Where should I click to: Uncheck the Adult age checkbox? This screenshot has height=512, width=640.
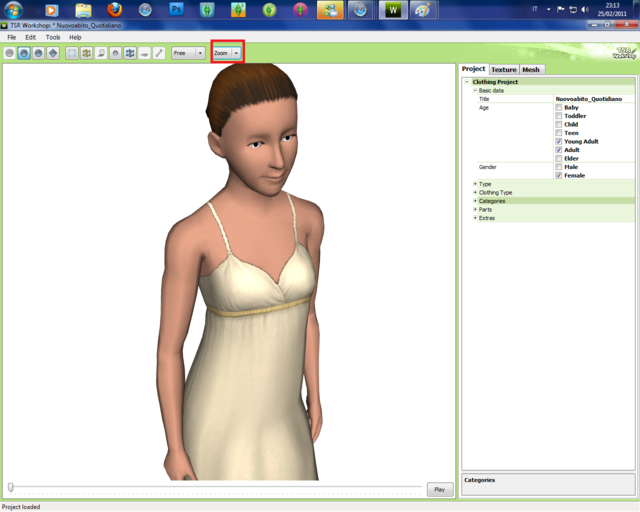(x=559, y=150)
